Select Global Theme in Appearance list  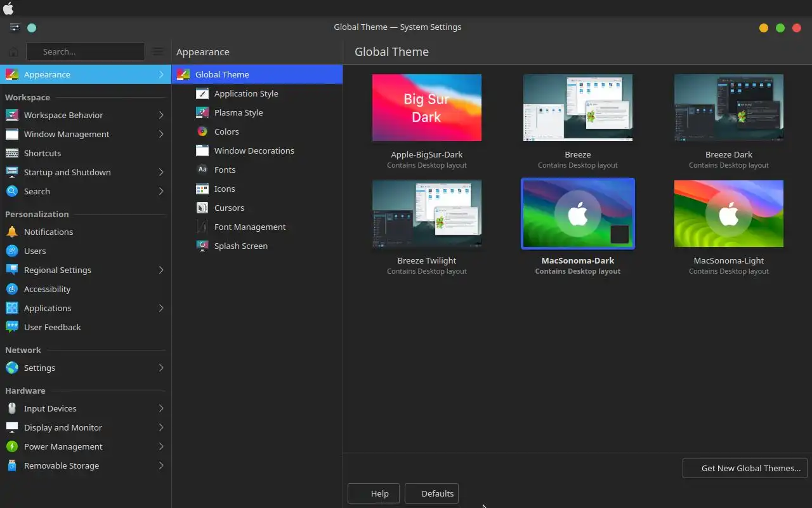(x=257, y=74)
